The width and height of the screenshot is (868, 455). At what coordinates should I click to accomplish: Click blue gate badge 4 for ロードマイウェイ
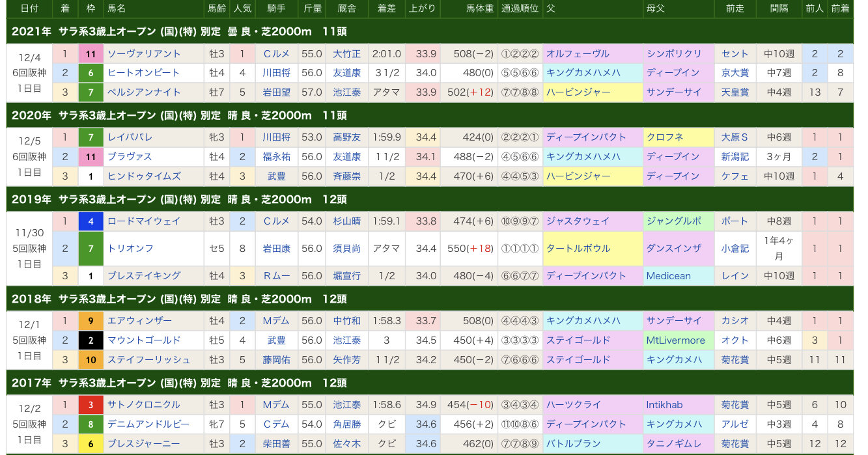click(x=91, y=221)
